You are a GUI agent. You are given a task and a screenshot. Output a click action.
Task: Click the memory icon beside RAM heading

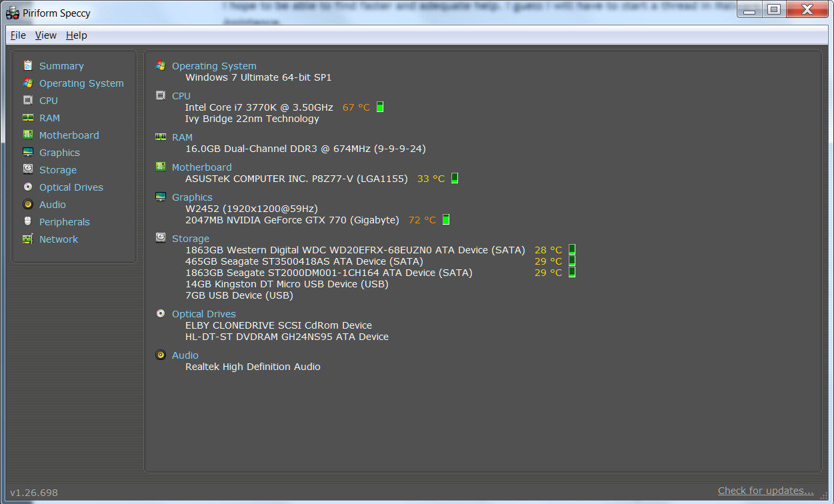pos(161,137)
